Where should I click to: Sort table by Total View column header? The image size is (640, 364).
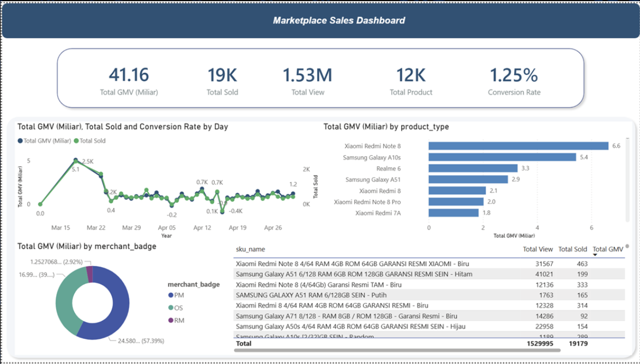[x=538, y=250]
